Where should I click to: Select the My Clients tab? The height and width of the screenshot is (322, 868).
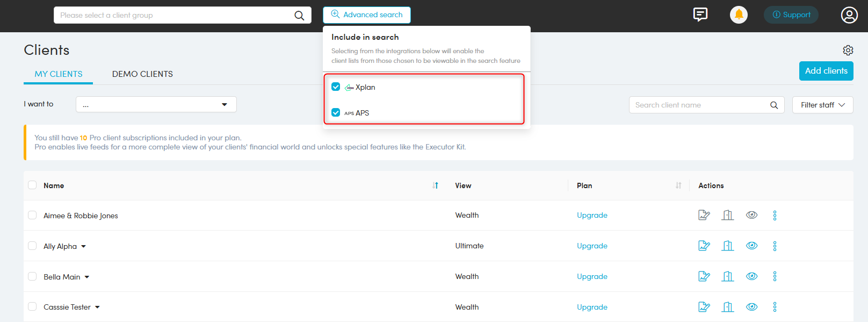(59, 74)
